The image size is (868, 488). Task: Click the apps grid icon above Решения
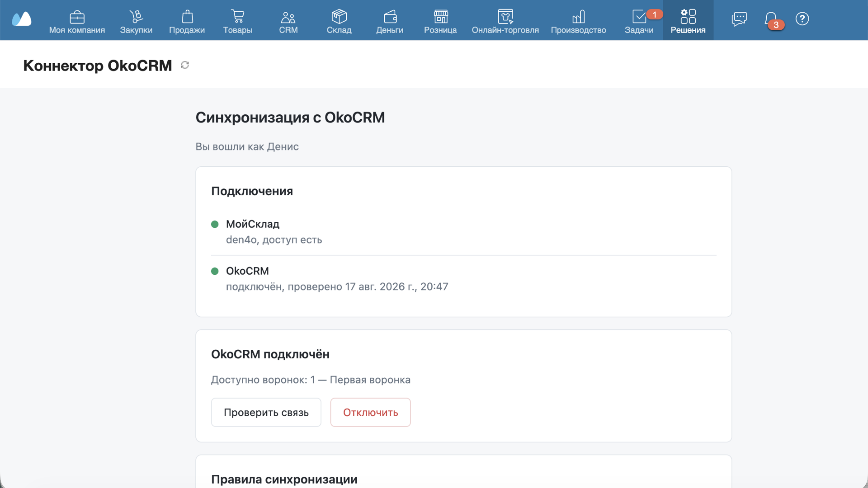[688, 16]
